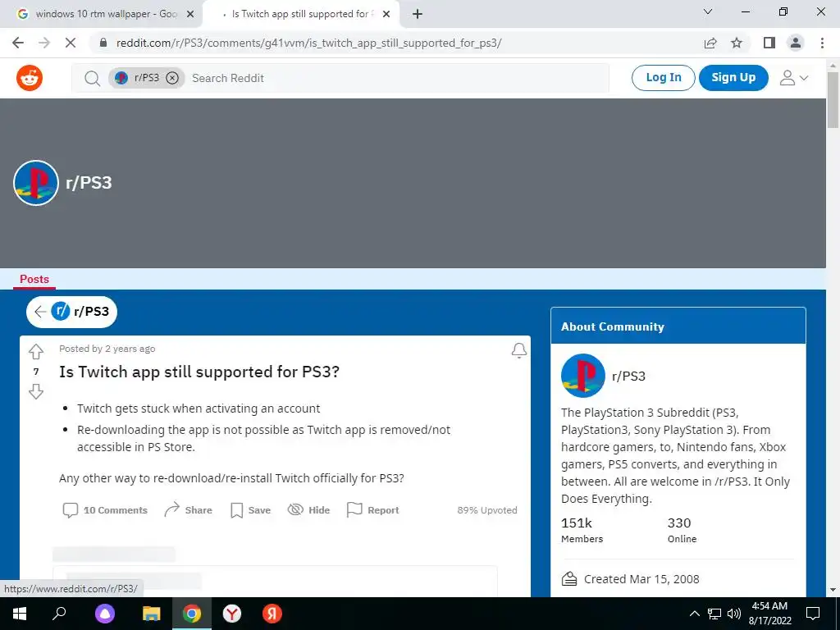Viewport: 840px width, 630px height.
Task: Open a new browser tab
Action: click(418, 14)
